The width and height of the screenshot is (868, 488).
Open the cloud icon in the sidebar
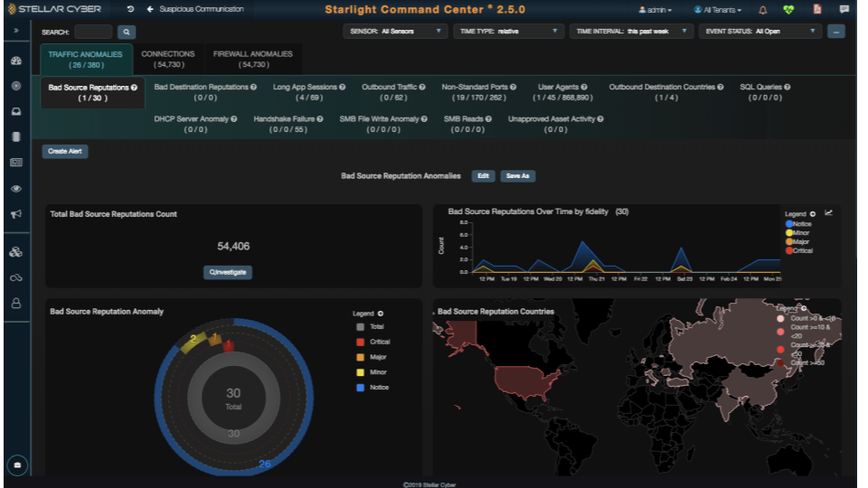pyautogui.click(x=16, y=277)
